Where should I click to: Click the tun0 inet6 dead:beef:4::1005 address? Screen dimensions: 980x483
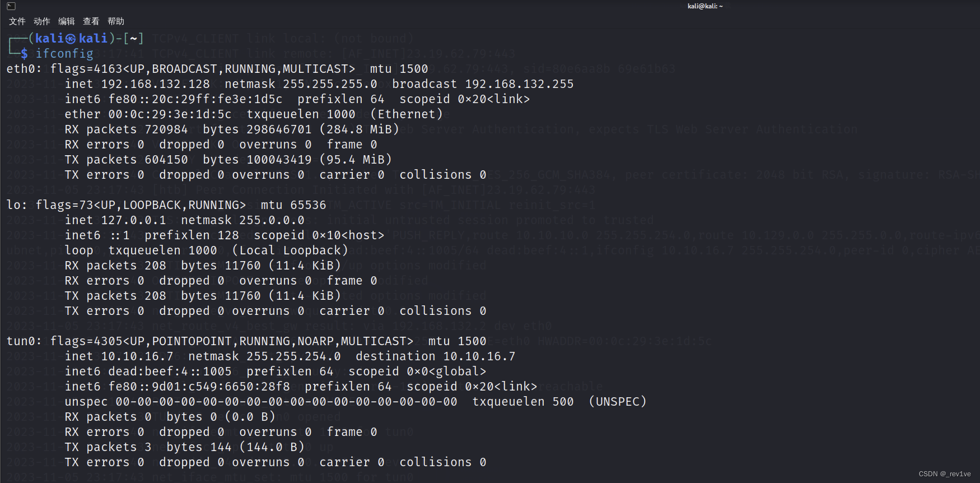170,371
